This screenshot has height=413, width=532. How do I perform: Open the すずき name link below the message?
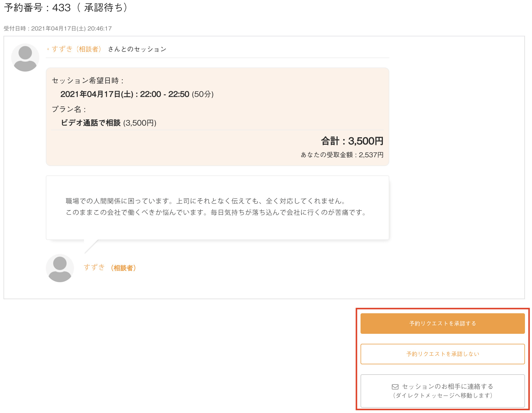pos(94,268)
